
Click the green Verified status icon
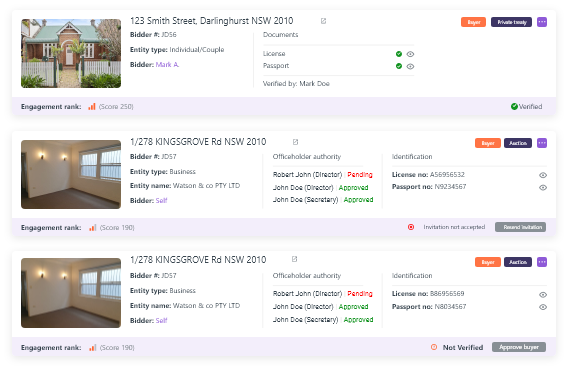click(514, 107)
